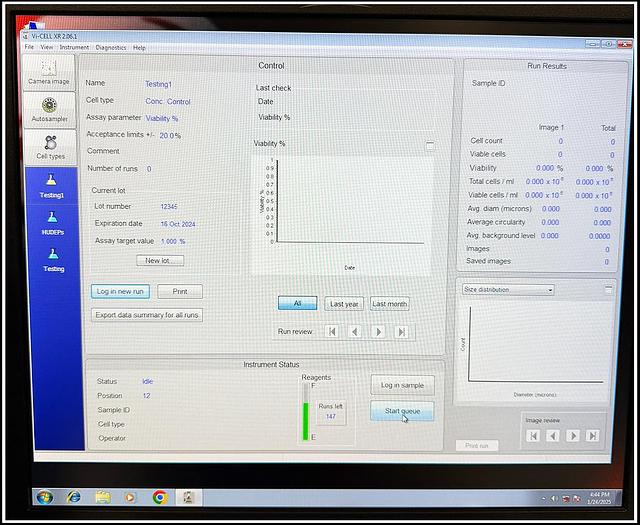
Task: Jump to last image in Image review
Action: tap(593, 436)
